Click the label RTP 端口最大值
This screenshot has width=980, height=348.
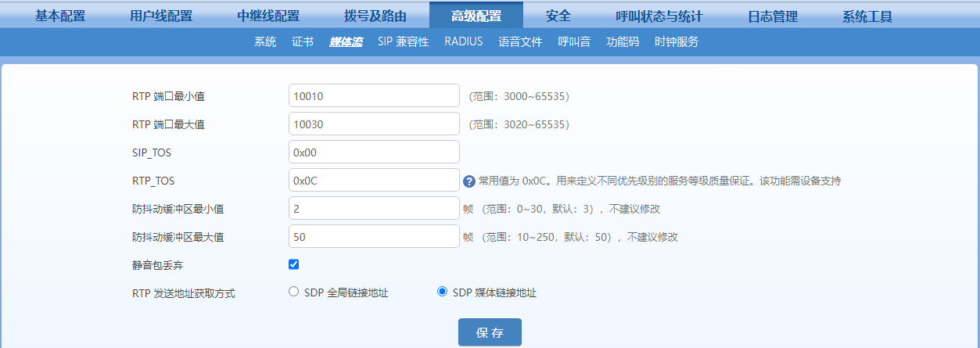tap(169, 124)
